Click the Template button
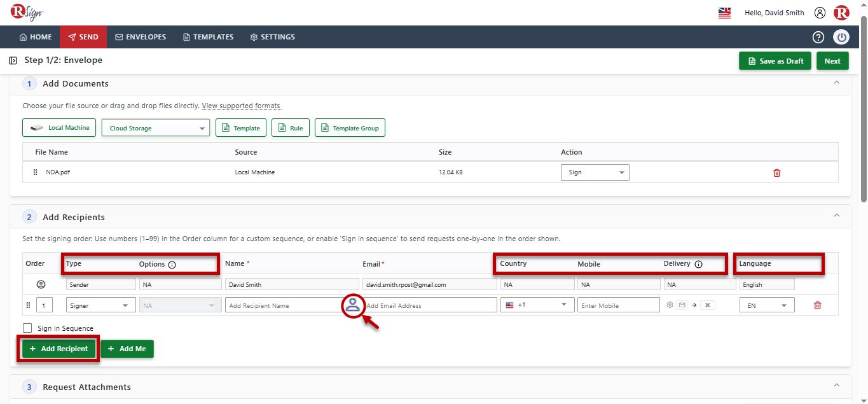 point(240,128)
